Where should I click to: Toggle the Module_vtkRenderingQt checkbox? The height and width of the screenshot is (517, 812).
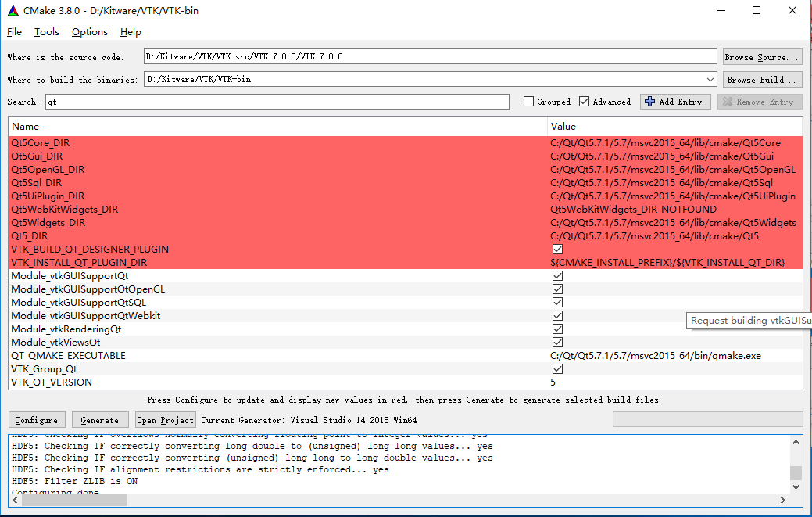point(558,329)
